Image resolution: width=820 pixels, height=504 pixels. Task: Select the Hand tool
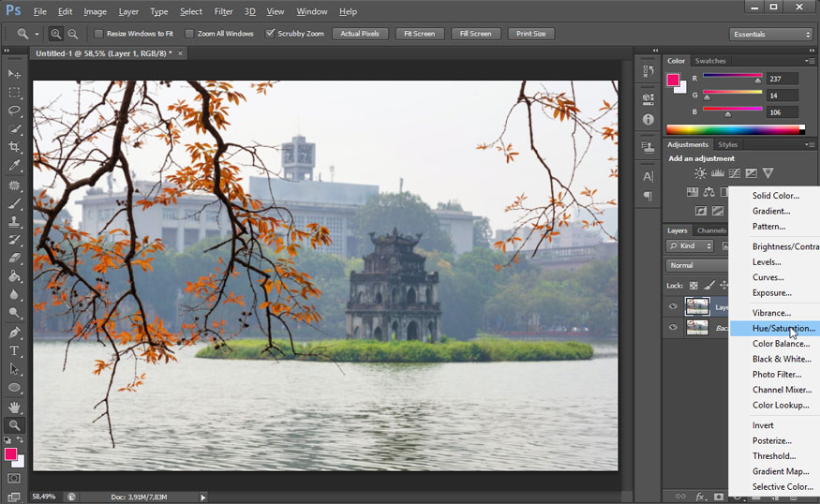click(14, 407)
